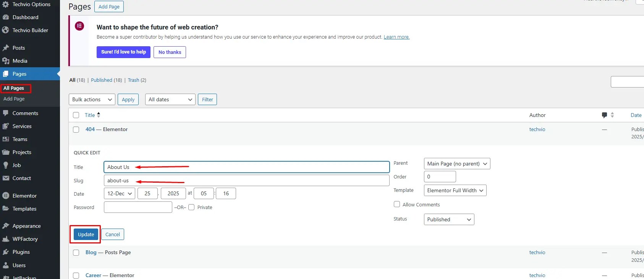Click the Projects folder icon
Viewport: 644px width, 279px height.
tap(6, 152)
